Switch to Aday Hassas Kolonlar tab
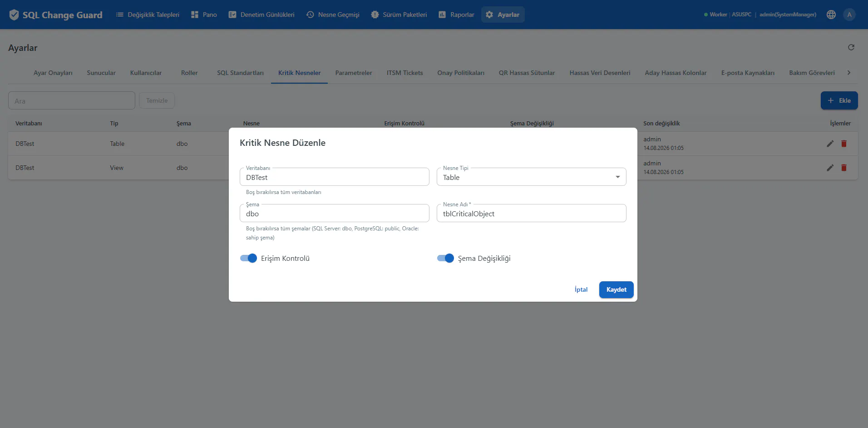The width and height of the screenshot is (868, 428). pos(676,73)
